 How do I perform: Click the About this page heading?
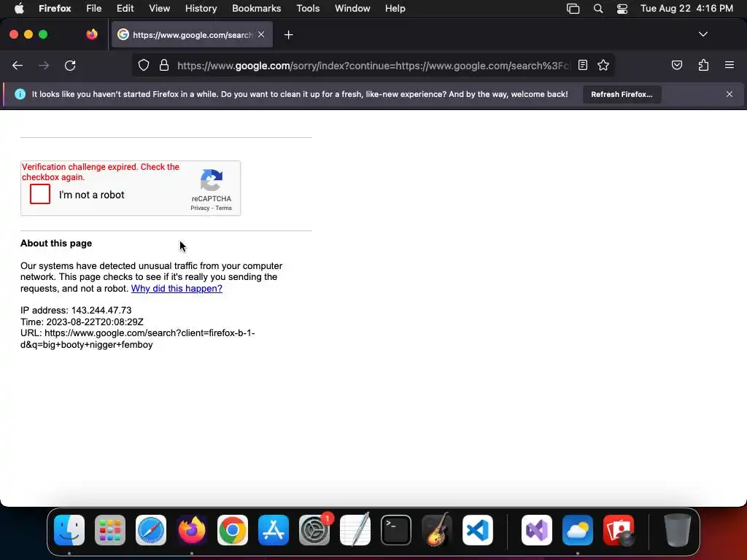pos(56,244)
